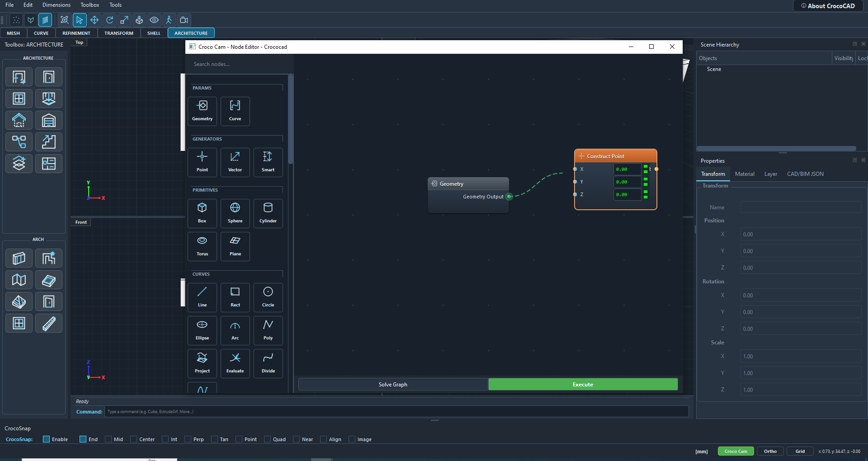Screen dimensions: 868x461
Task: Add a Plane primitive node
Action: 235,246
